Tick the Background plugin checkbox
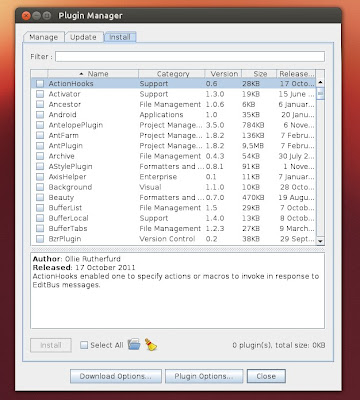 click(40, 187)
